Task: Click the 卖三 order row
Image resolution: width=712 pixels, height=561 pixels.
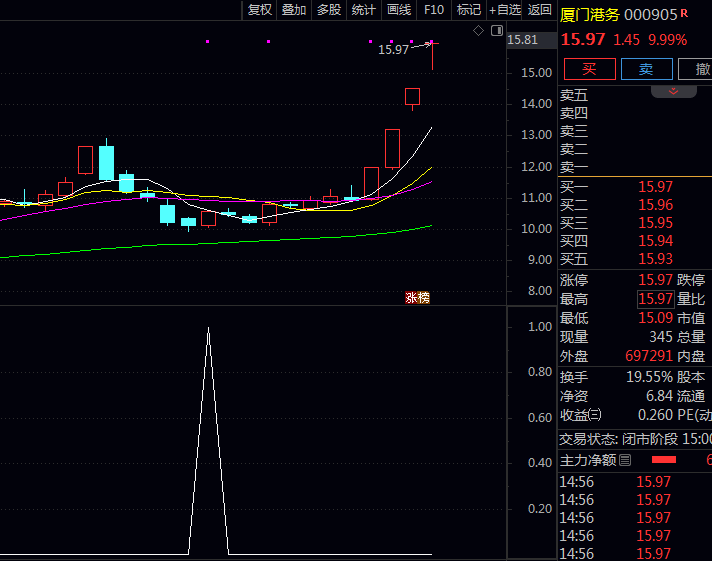Action: (635, 131)
